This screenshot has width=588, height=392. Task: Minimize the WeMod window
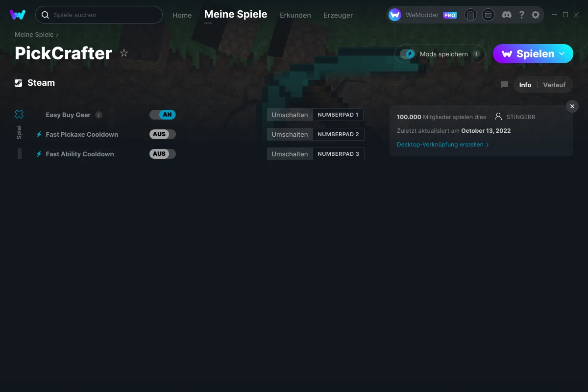[x=555, y=15]
